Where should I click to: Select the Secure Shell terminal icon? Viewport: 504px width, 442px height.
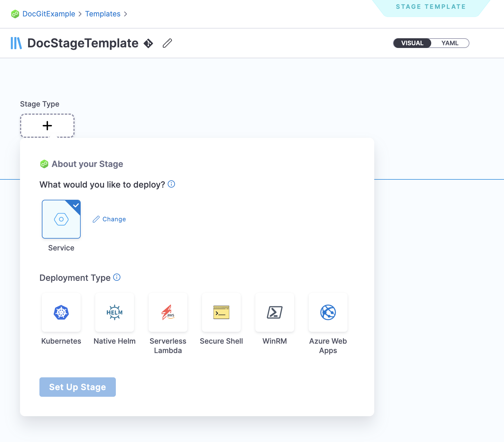point(221,312)
